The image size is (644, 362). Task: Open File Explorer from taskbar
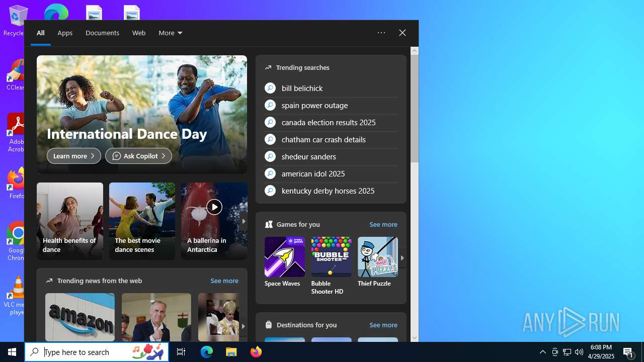click(x=231, y=352)
